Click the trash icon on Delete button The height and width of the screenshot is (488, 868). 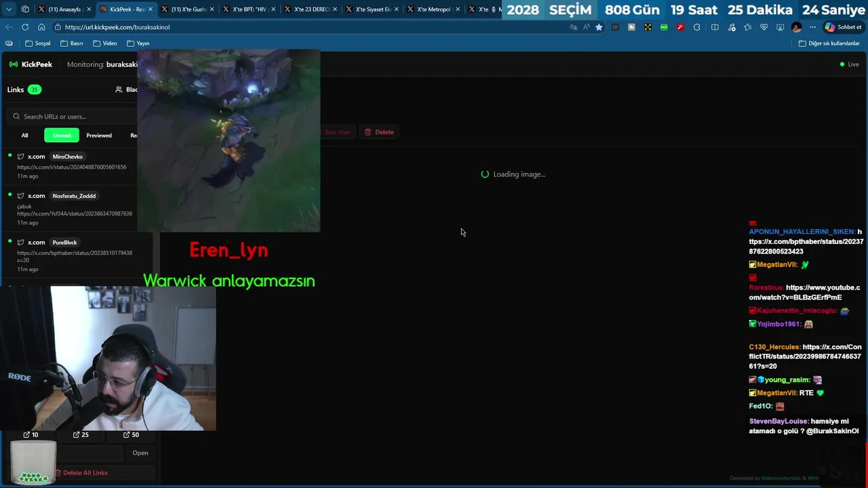point(368,132)
